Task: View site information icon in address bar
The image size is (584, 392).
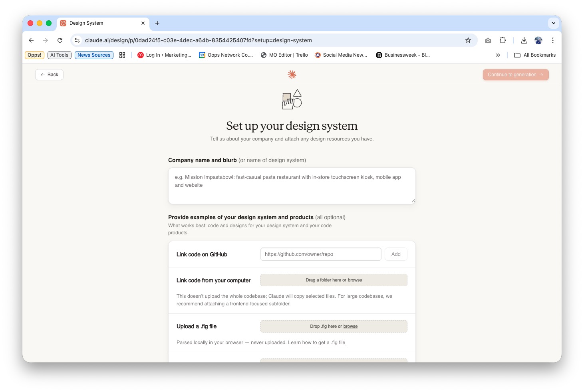Action: (x=77, y=40)
